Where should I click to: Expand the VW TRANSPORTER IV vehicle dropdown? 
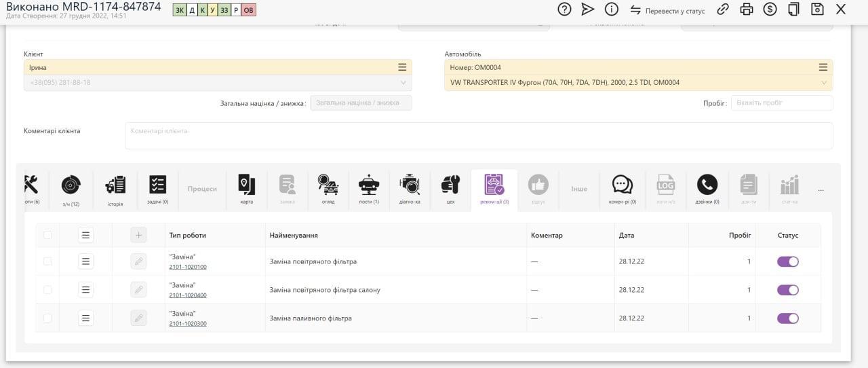824,83
